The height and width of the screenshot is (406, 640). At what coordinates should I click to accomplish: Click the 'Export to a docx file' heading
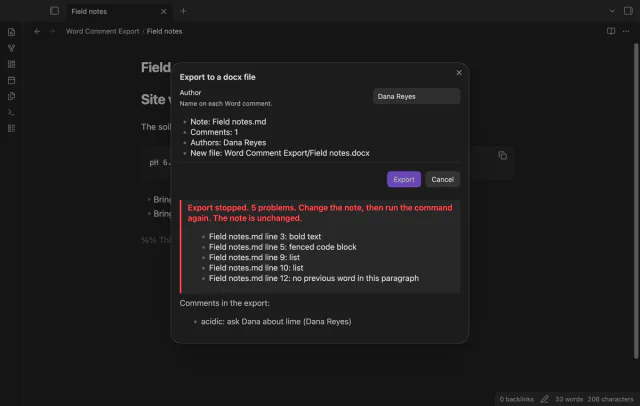pos(218,77)
